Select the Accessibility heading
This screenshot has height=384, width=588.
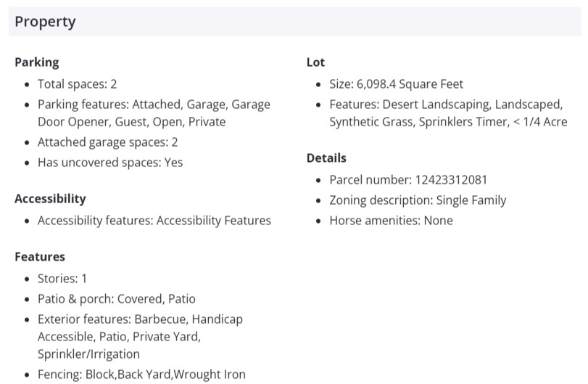point(50,199)
